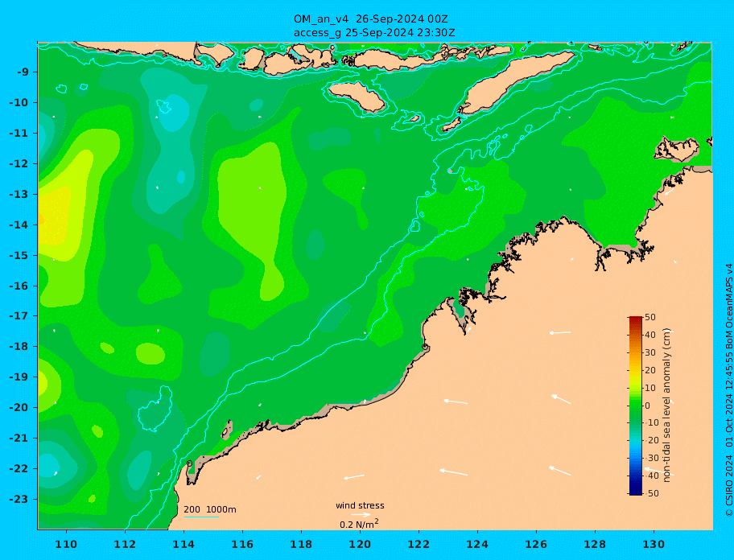This screenshot has width=734, height=560.
Task: Click the 120 longitude axis label
Action: pos(360,544)
